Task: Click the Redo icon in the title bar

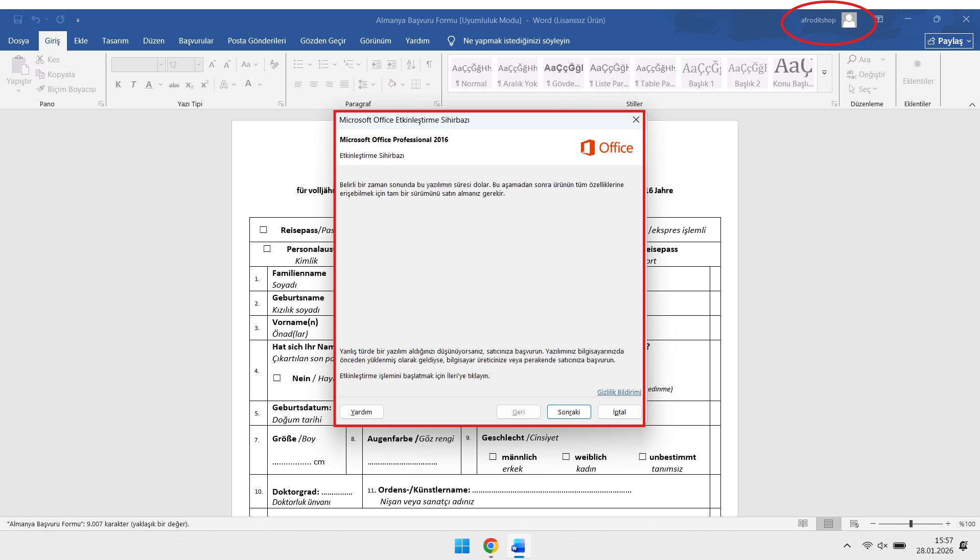Action: 60,19
